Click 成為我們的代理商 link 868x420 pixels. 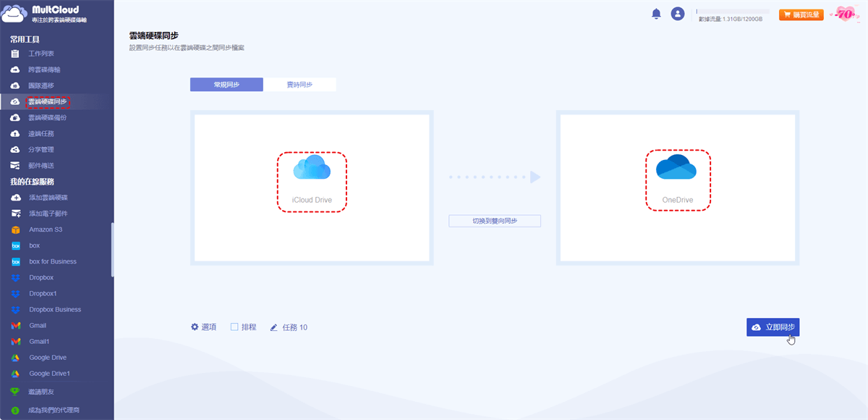point(54,410)
